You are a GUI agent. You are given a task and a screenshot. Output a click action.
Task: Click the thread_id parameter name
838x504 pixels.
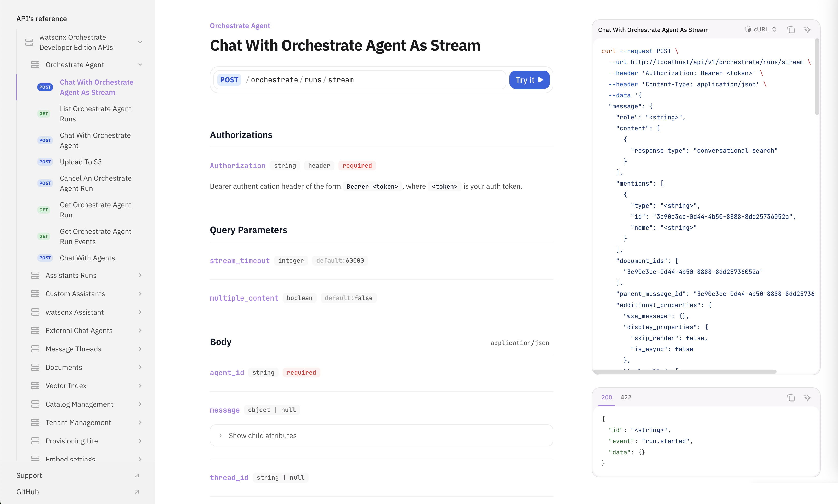pos(229,477)
